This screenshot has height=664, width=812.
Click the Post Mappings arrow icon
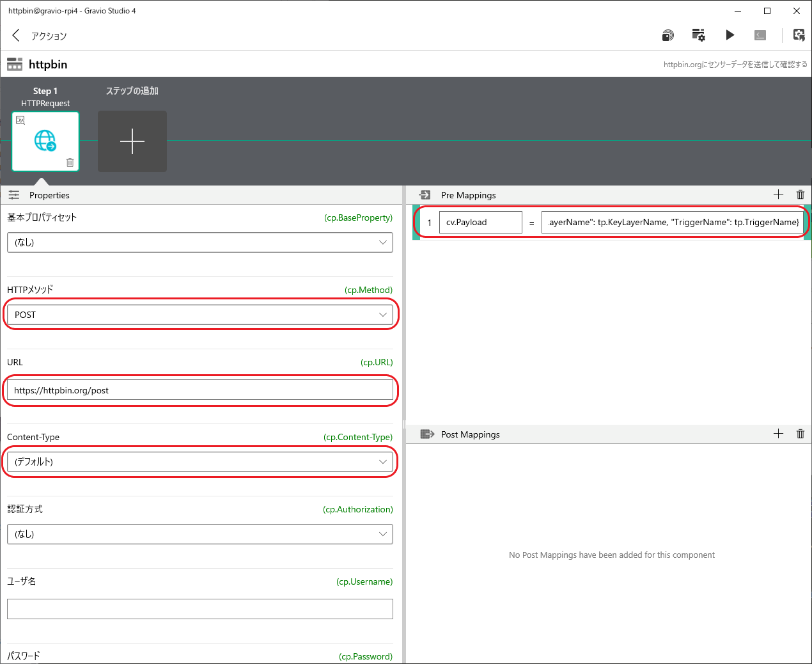tap(427, 434)
